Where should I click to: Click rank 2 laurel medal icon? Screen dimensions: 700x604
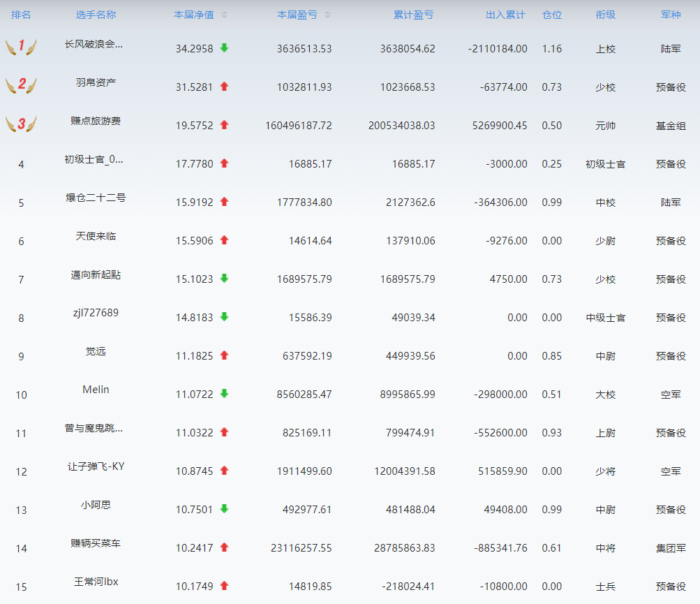(21, 84)
